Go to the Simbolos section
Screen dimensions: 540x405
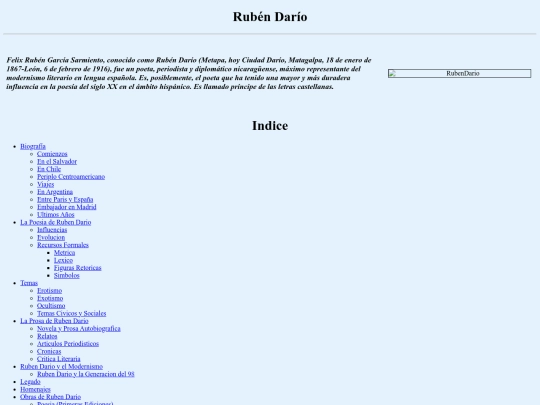click(66, 275)
